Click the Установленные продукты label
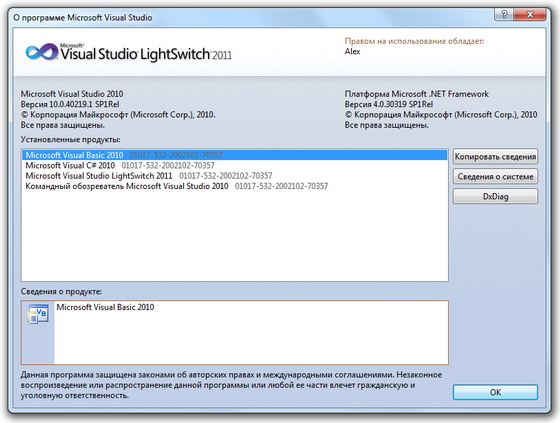Image resolution: width=560 pixels, height=423 pixels. (71, 140)
